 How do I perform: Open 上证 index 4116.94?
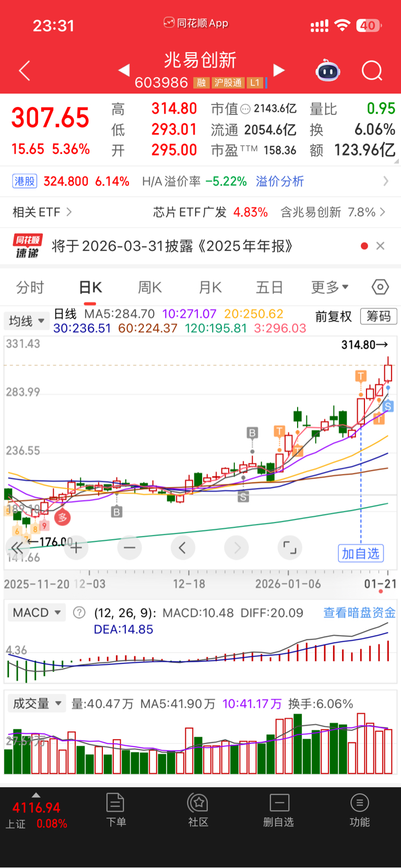click(36, 815)
